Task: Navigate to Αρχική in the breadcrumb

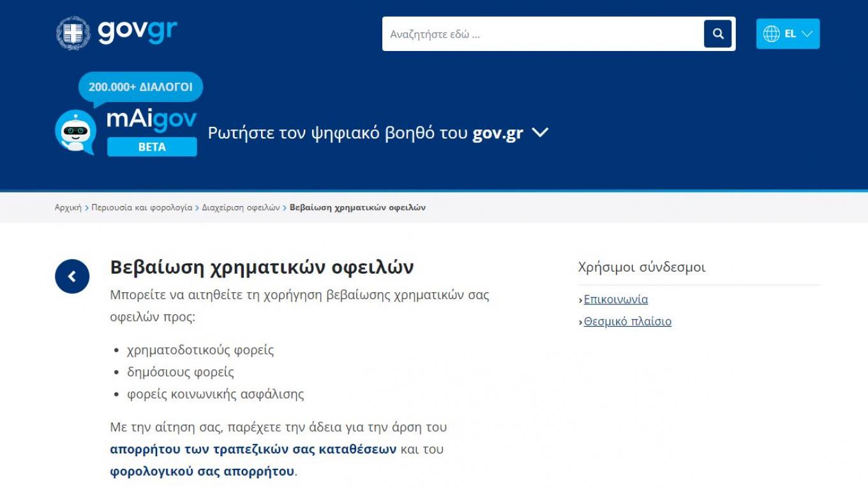Action: point(68,207)
